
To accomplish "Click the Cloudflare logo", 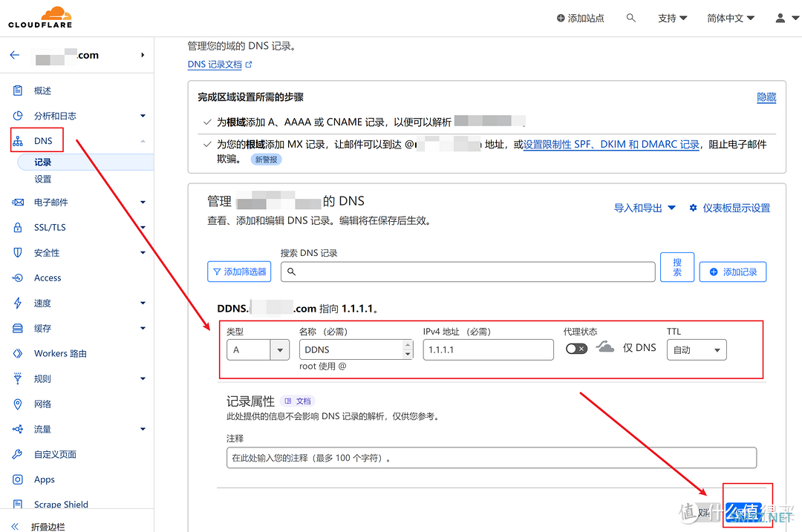I will tap(40, 17).
